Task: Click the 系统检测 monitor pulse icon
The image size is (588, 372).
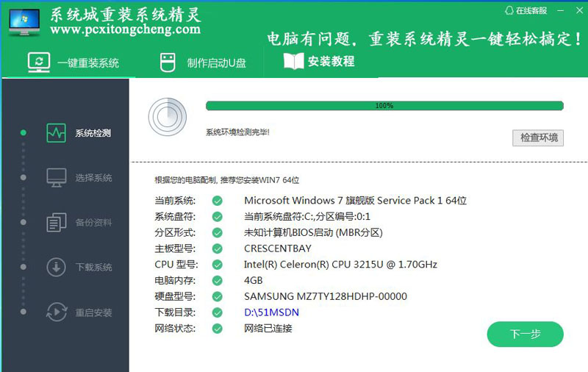Action: pos(57,133)
